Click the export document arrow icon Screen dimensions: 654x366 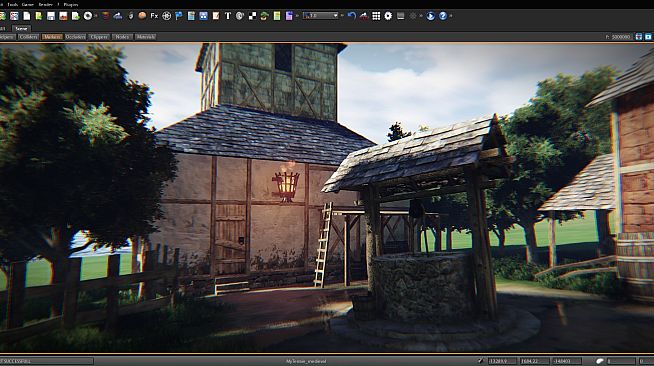[x=75, y=16]
